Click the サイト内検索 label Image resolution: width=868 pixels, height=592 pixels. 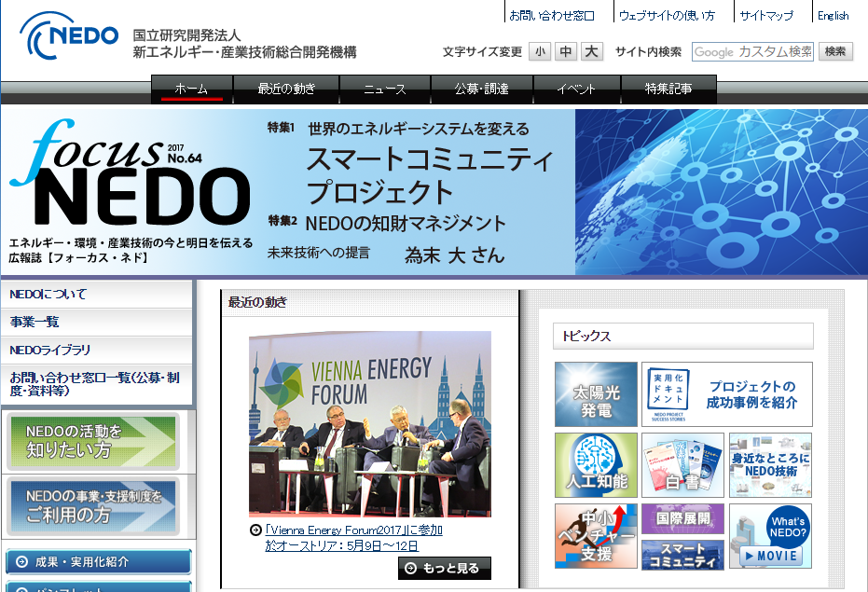pos(648,52)
